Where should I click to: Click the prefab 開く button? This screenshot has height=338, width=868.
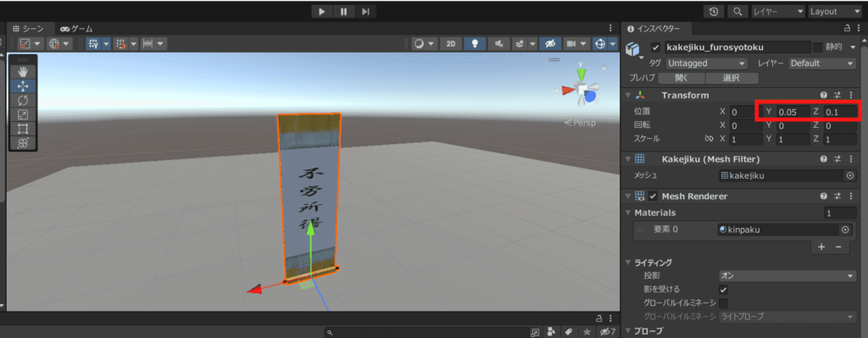(682, 78)
